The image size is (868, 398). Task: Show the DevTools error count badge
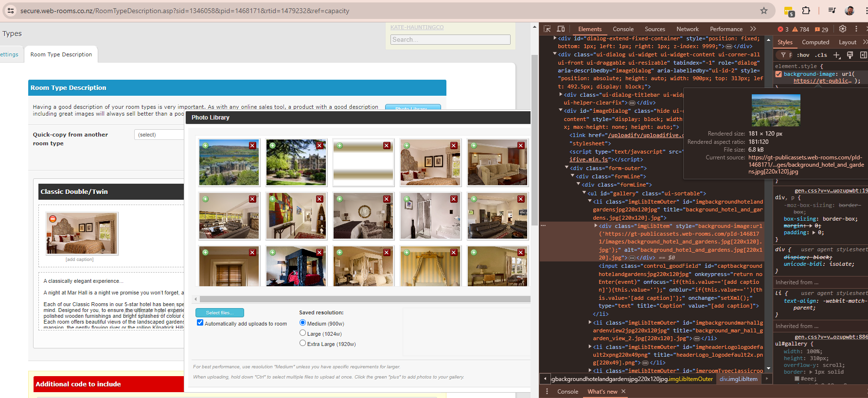click(x=783, y=29)
